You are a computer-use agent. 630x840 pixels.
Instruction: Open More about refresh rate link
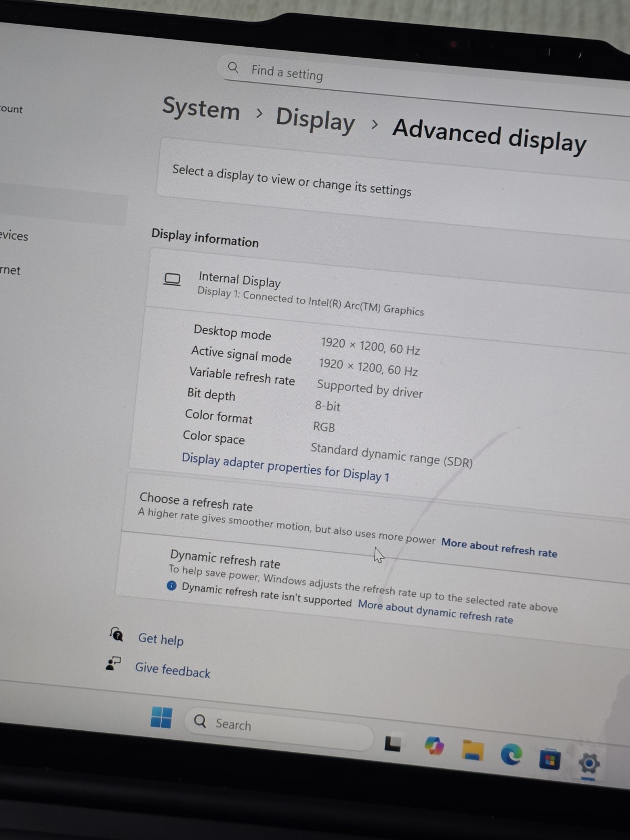tap(499, 547)
